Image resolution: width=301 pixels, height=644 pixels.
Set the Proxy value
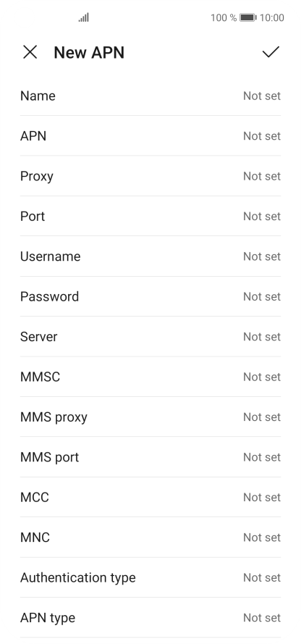click(x=150, y=176)
